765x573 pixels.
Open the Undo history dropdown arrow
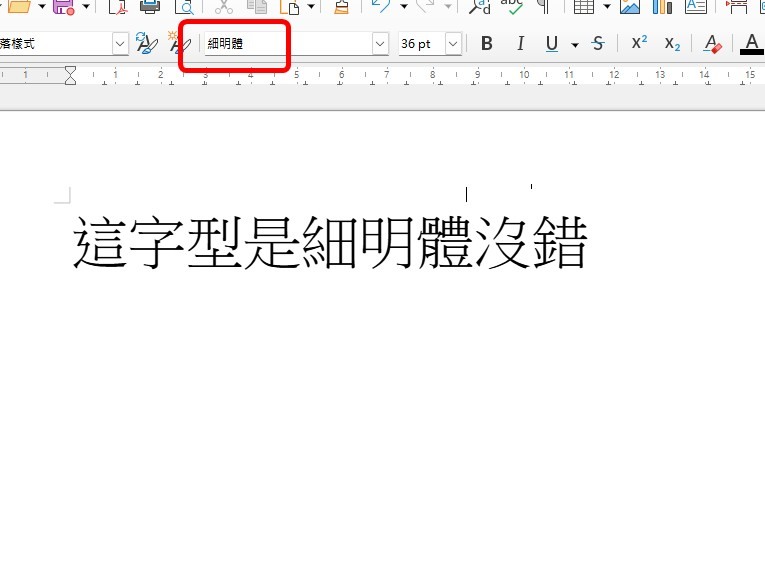404,6
